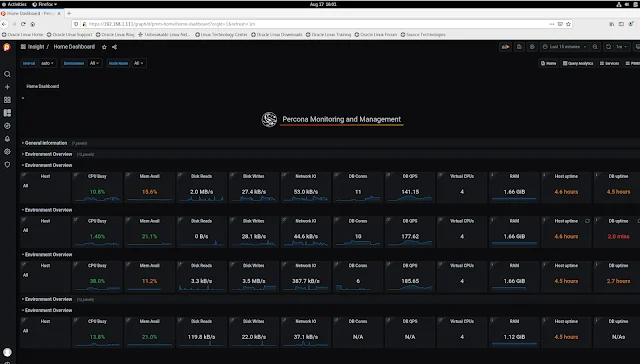Click the 141.15 DB QPS value

point(410,192)
